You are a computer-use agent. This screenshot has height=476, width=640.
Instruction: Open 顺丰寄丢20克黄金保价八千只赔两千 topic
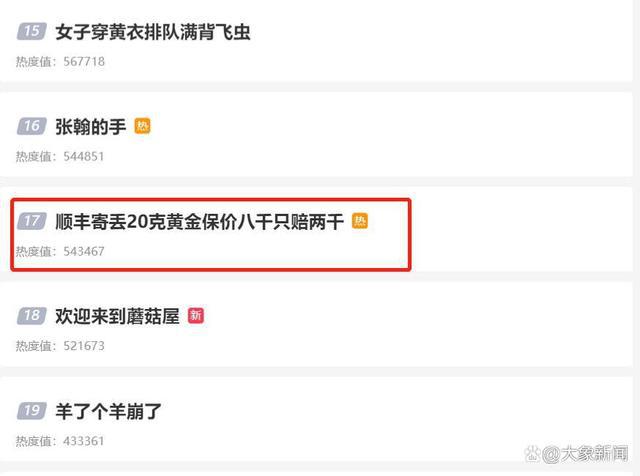pos(200,222)
